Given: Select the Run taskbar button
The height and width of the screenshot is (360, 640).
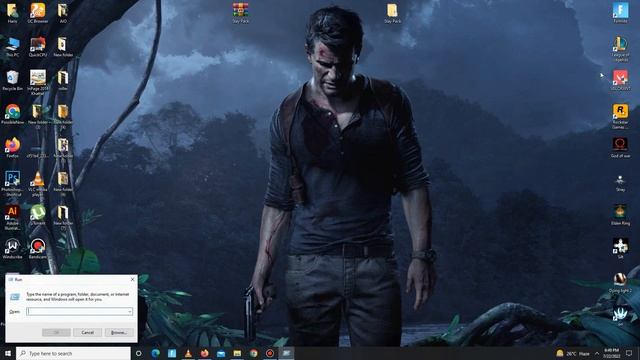Looking at the screenshot, I should (x=286, y=353).
